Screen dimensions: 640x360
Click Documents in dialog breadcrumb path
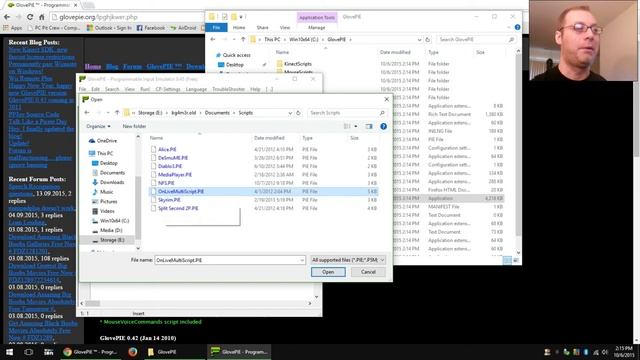(217, 113)
